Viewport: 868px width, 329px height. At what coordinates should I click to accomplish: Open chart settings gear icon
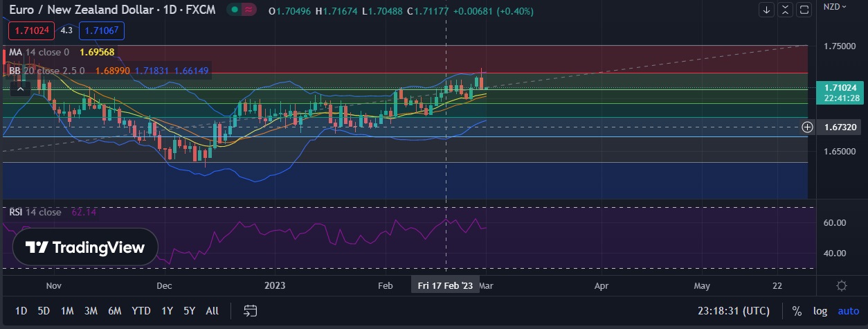[x=842, y=286]
